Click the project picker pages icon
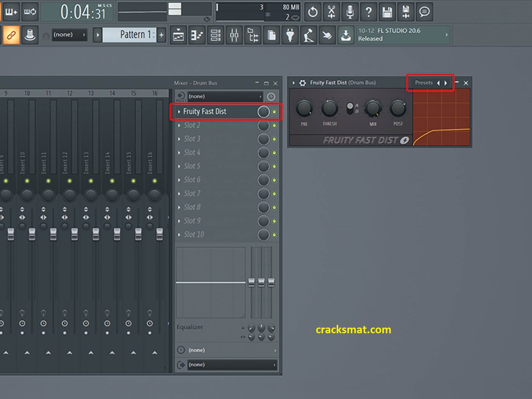 (x=271, y=36)
